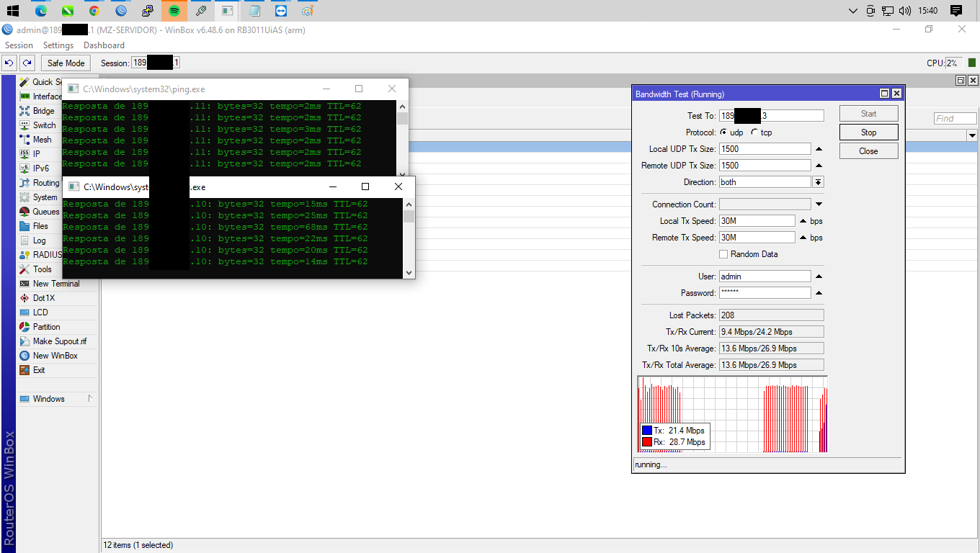Launch New Terminal from sidebar
The width and height of the screenshot is (980, 553).
(x=55, y=284)
